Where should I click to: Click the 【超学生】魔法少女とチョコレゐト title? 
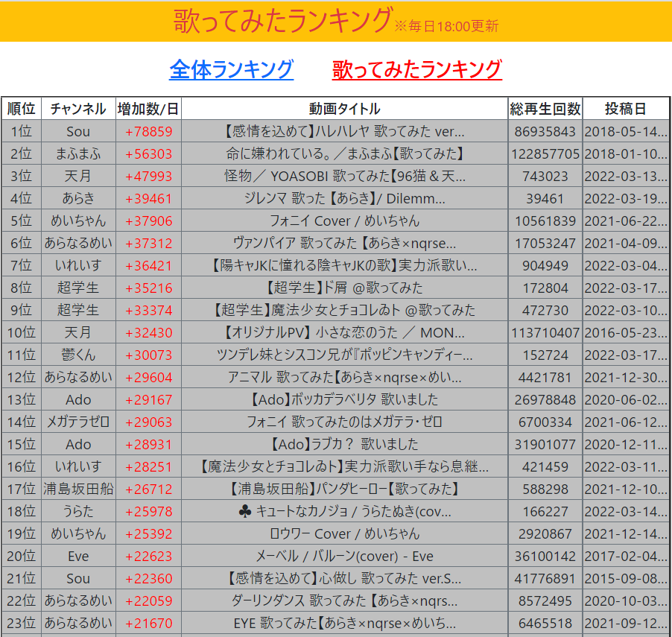pyautogui.click(x=345, y=310)
